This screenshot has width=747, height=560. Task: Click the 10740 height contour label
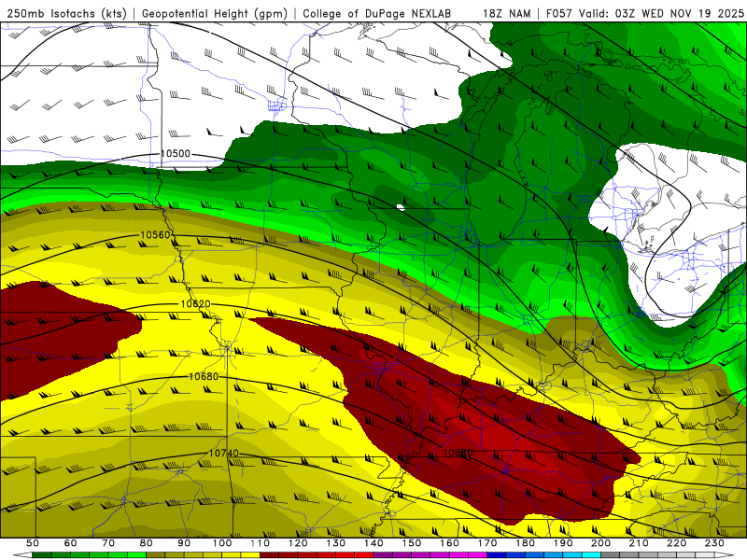(x=223, y=453)
